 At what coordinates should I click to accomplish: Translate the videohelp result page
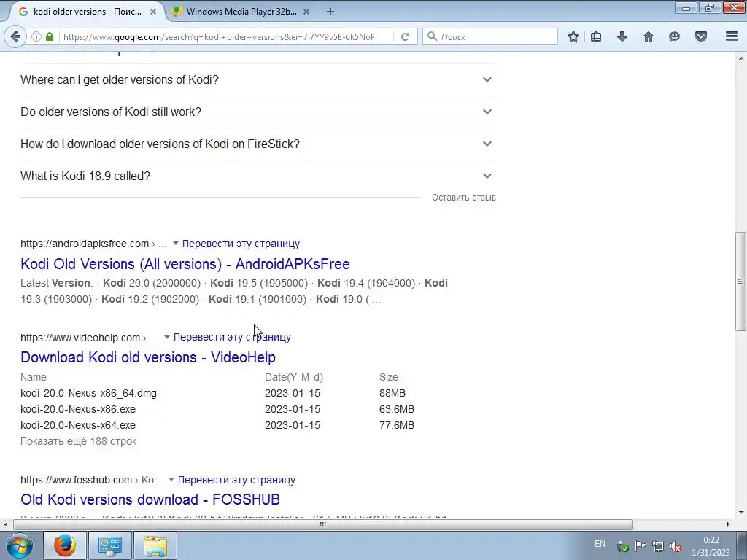pyautogui.click(x=232, y=337)
